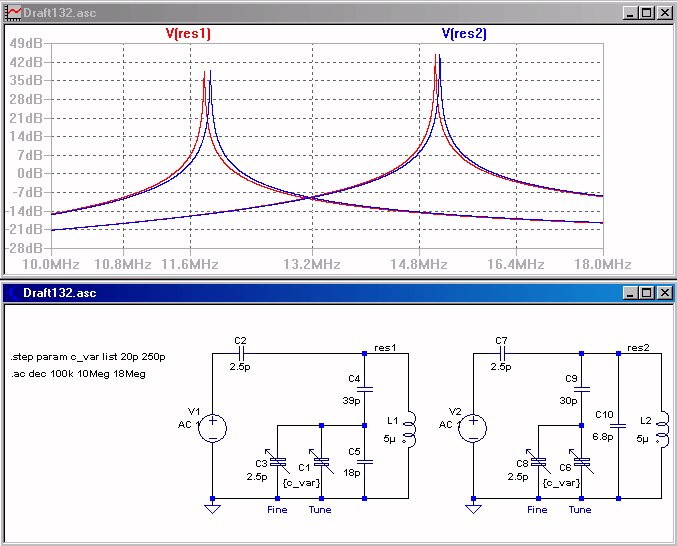The height and width of the screenshot is (546, 677).
Task: Click the AC 1 value of V1
Action: pos(188,425)
